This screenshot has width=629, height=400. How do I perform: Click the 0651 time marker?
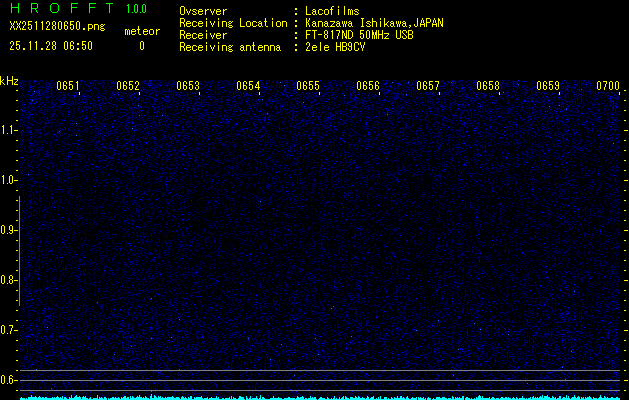point(68,86)
